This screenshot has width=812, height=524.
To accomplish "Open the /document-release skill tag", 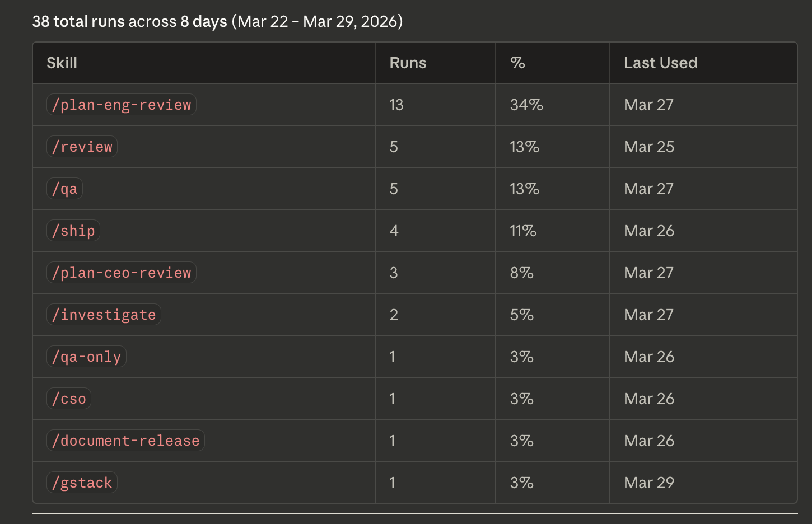I will click(125, 441).
